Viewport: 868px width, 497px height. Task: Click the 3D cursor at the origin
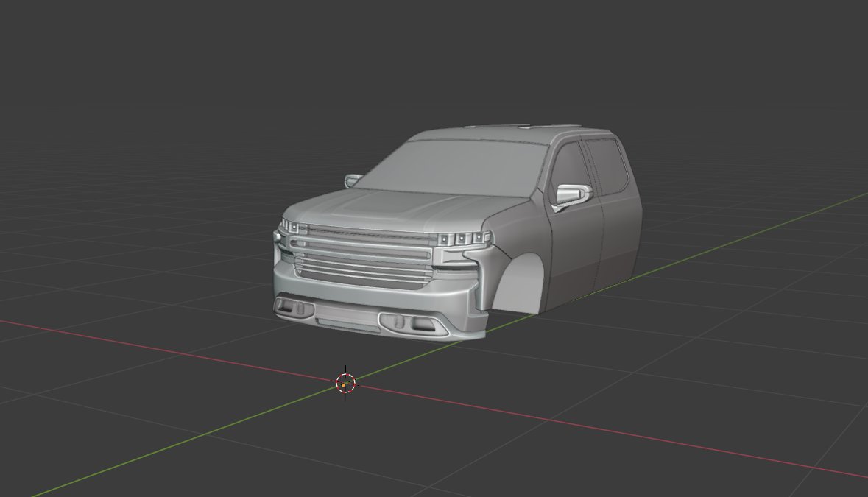pyautogui.click(x=345, y=383)
